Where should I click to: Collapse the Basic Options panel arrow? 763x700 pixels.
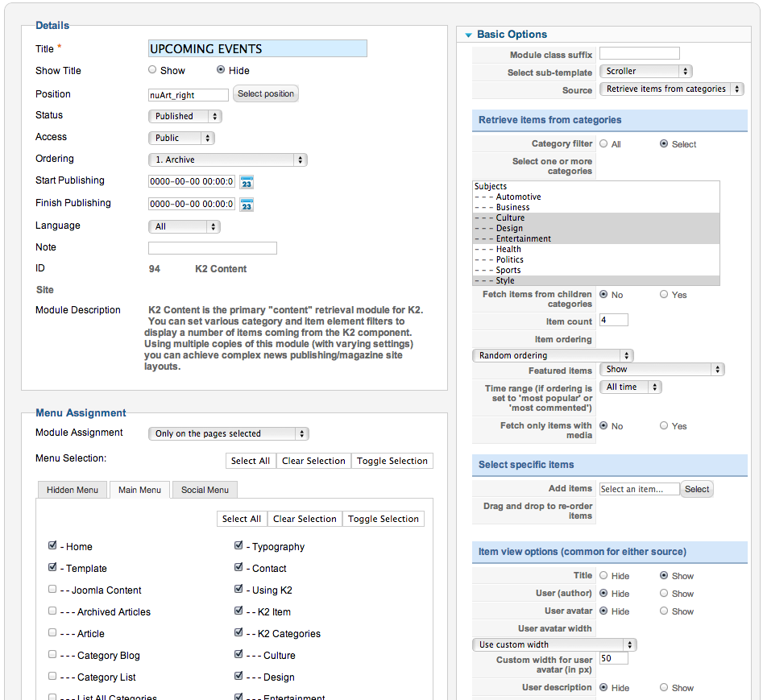[x=468, y=35]
